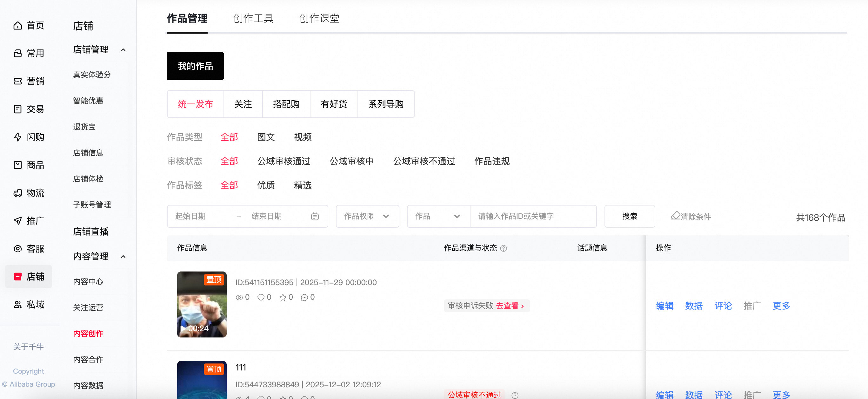Click 数据 for work 541151155395

tap(694, 306)
